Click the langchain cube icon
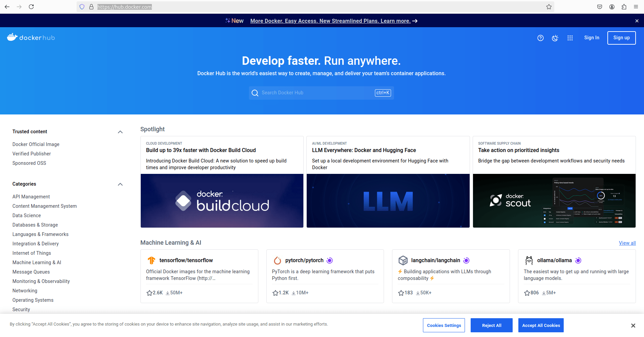Image resolution: width=644 pixels, height=337 pixels. [x=403, y=260]
